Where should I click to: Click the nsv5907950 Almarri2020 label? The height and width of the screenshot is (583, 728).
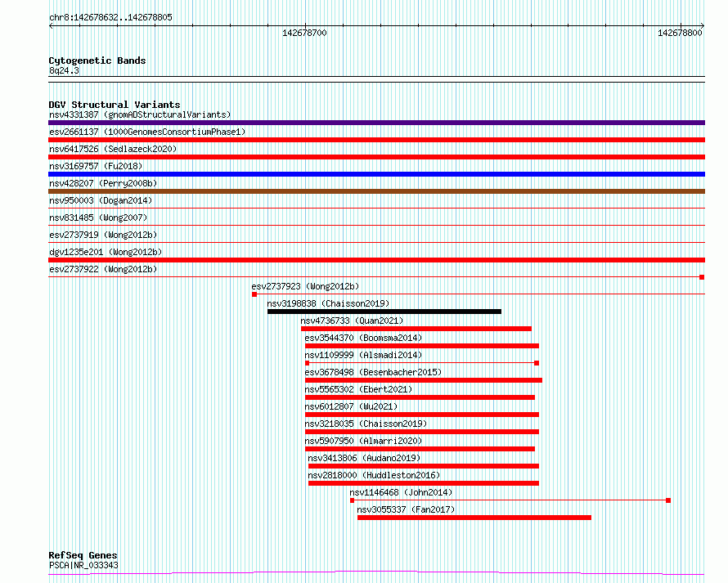pyautogui.click(x=363, y=441)
